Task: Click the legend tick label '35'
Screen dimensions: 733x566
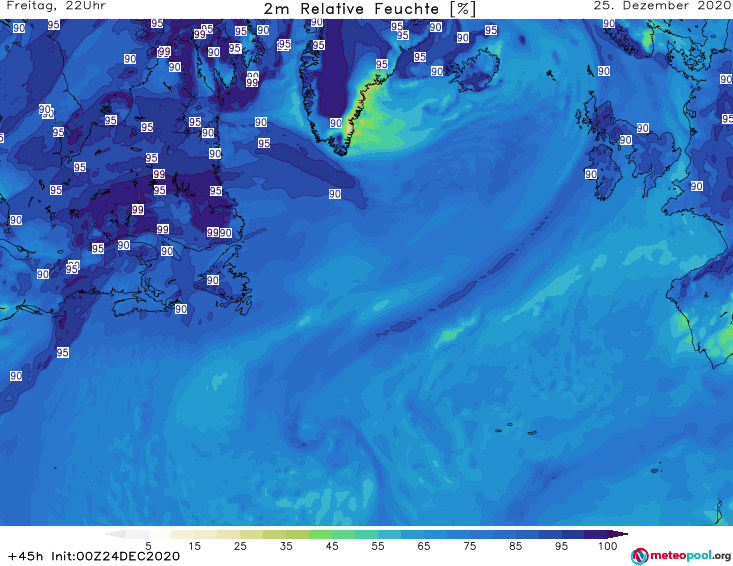Action: (x=286, y=546)
